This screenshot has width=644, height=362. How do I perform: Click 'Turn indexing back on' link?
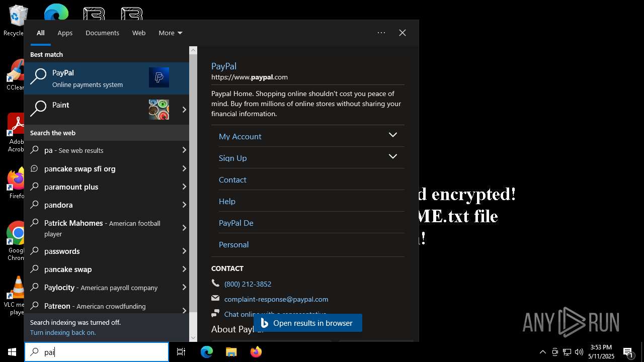point(63,332)
